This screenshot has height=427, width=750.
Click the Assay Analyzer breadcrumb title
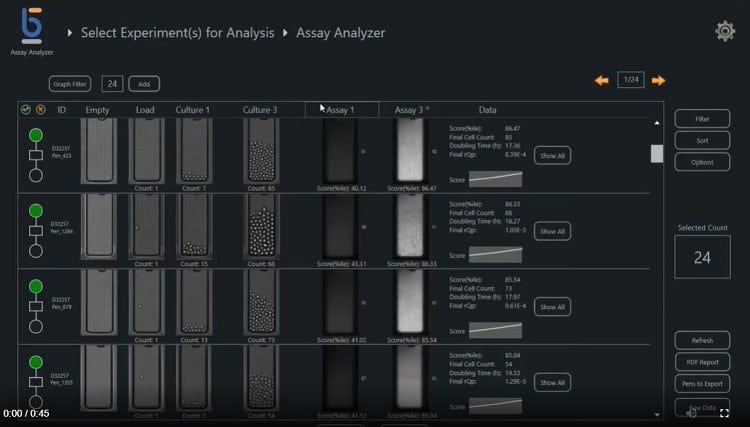[341, 33]
